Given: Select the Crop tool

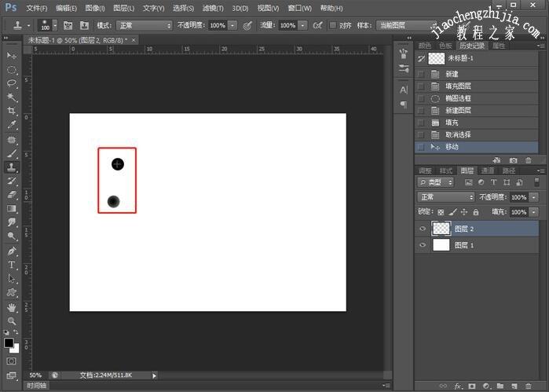Looking at the screenshot, I should pos(12,112).
